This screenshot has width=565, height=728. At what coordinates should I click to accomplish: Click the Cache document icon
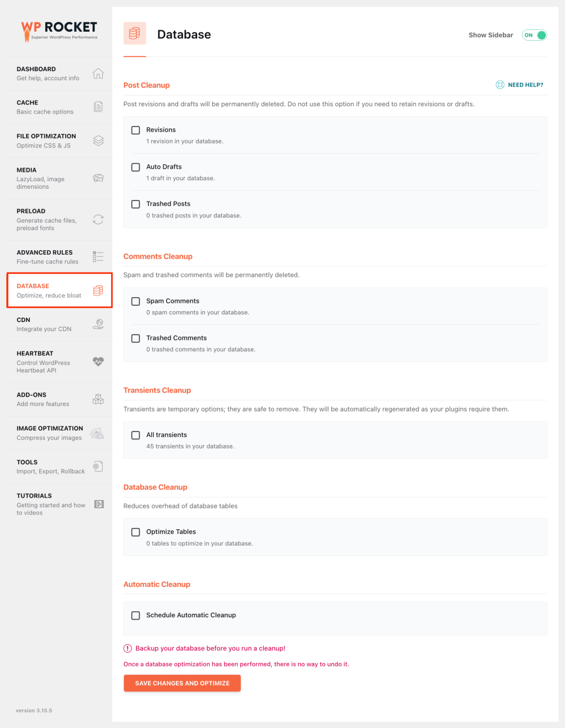[98, 107]
